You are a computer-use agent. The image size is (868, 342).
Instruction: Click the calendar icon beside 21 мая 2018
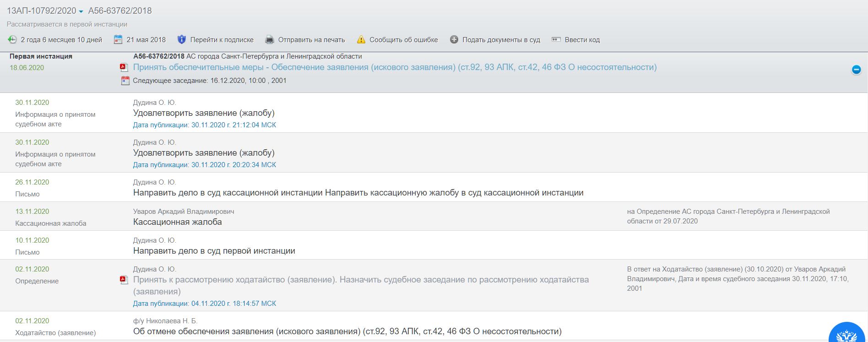[118, 40]
